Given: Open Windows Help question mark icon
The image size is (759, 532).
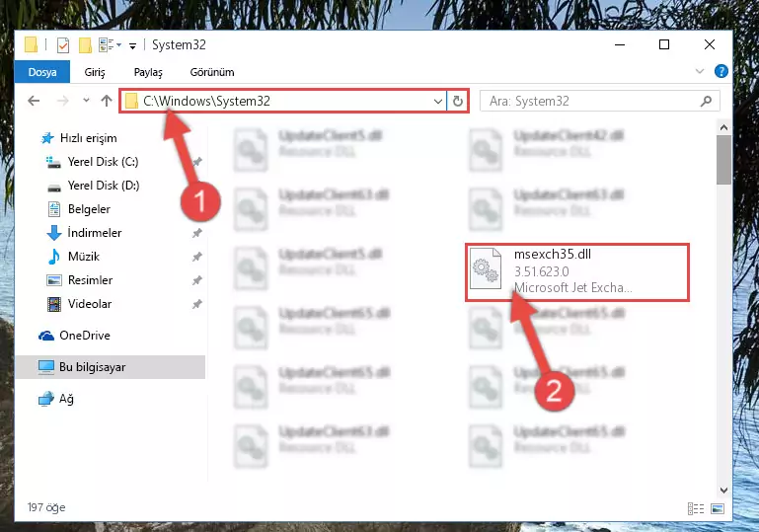Looking at the screenshot, I should point(721,71).
